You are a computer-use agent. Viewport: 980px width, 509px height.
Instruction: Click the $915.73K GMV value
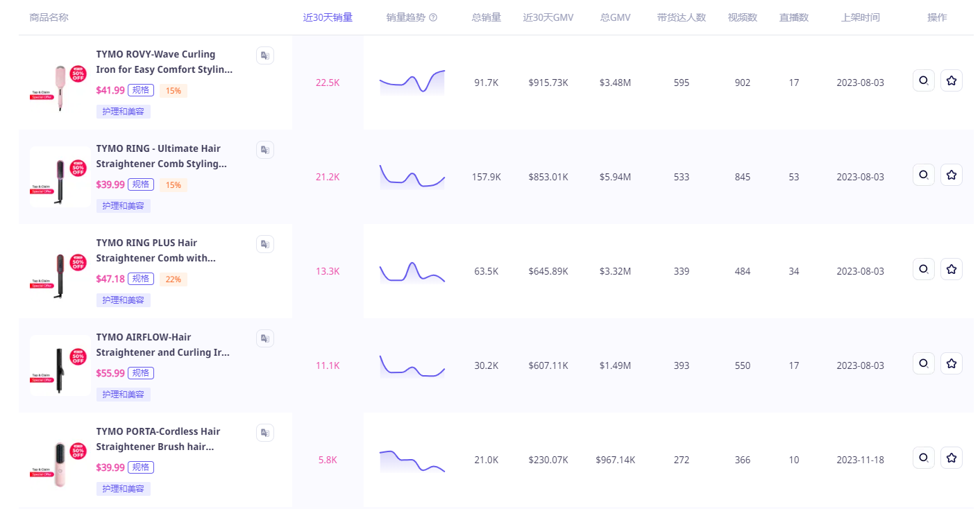point(548,83)
